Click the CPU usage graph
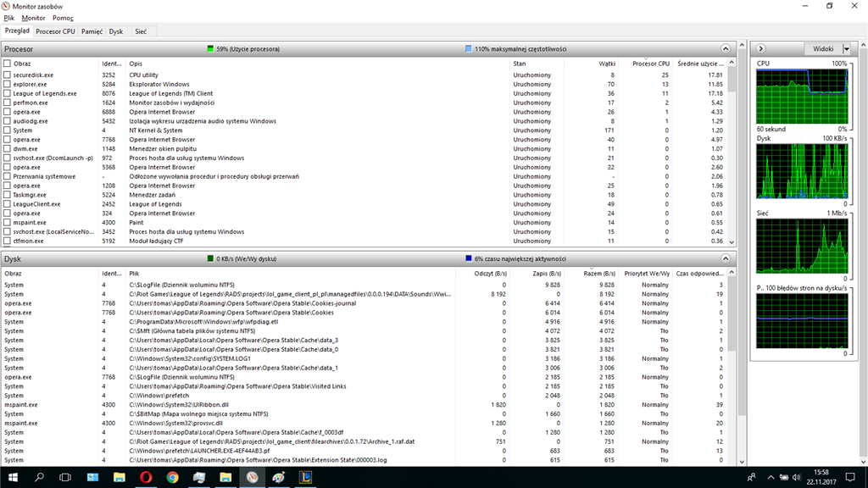 tap(802, 97)
